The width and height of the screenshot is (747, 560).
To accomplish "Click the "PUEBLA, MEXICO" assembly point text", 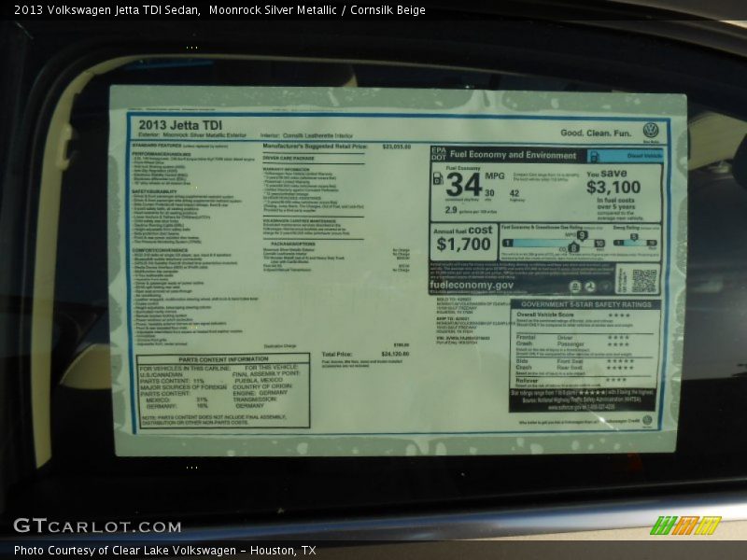I will click(260, 381).
